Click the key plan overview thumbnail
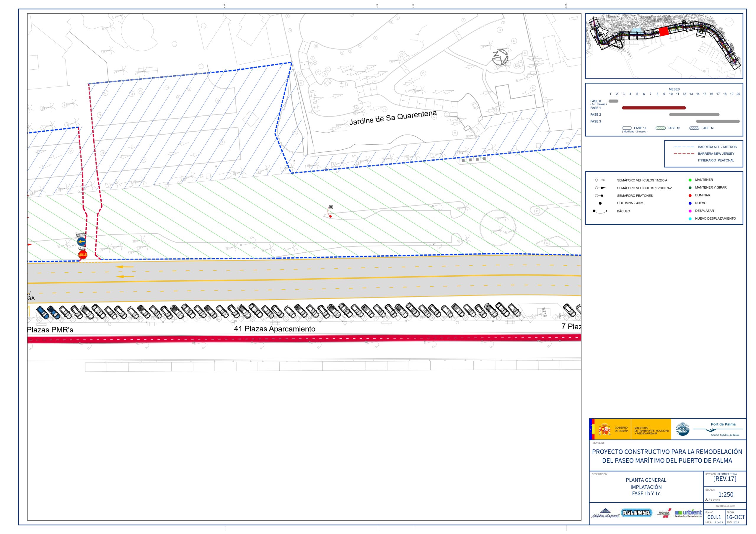The image size is (756, 534). tap(664, 46)
